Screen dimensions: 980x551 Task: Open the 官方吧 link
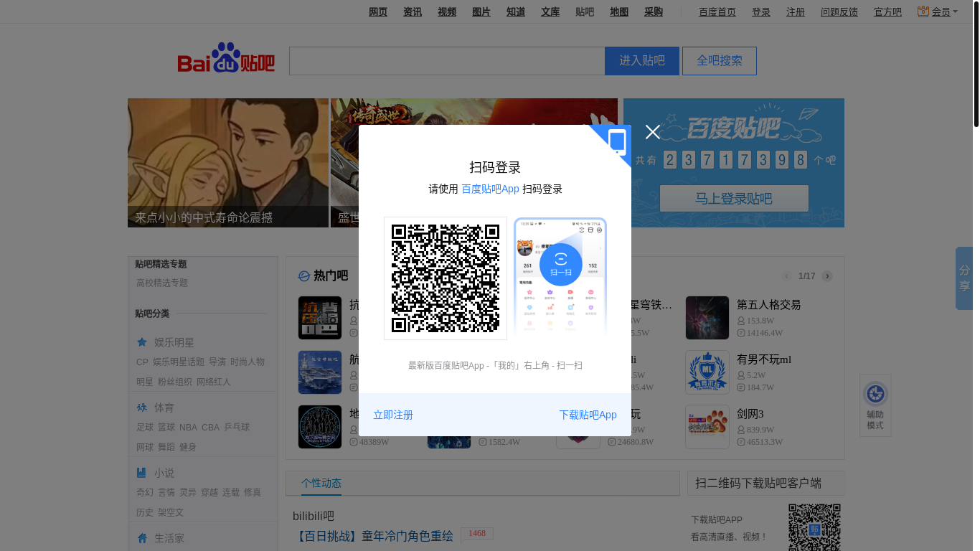click(x=887, y=11)
